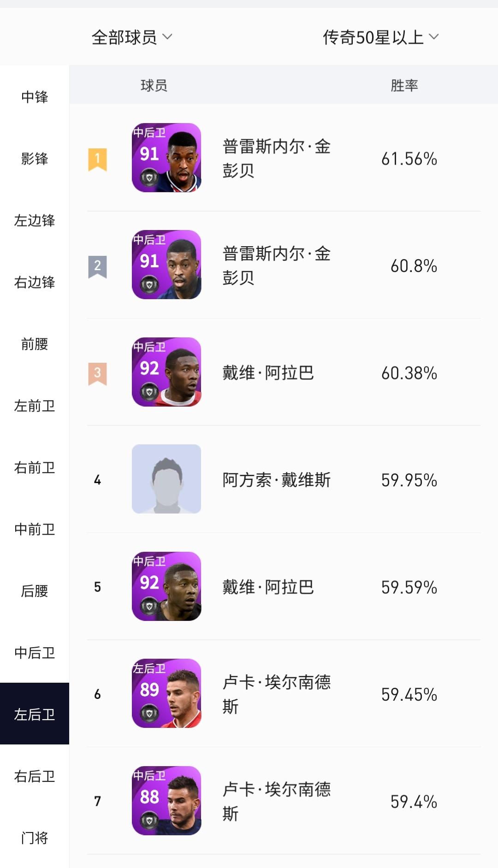Tap the blank avatar of 阿方索·戴维斯
Image resolution: width=498 pixels, height=868 pixels.
[x=166, y=479]
